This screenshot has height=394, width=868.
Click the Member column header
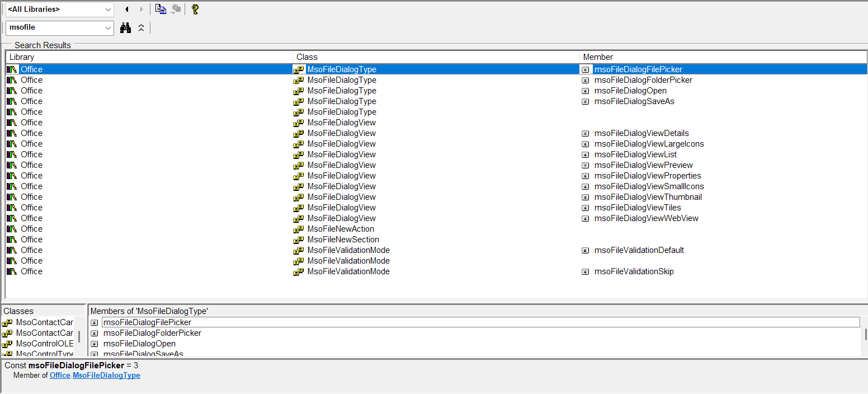tap(723, 57)
